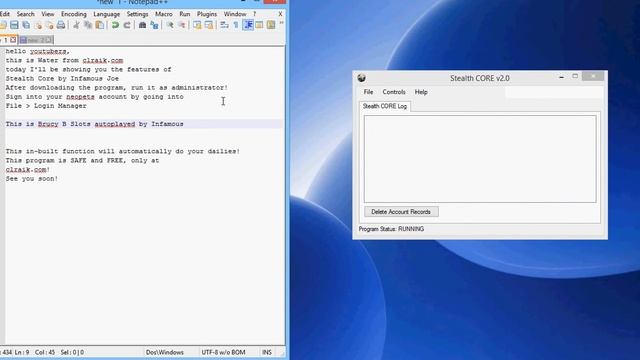Screen dimensions: 640x360
Task: Click Delete Account Records button
Action: click(x=401, y=212)
